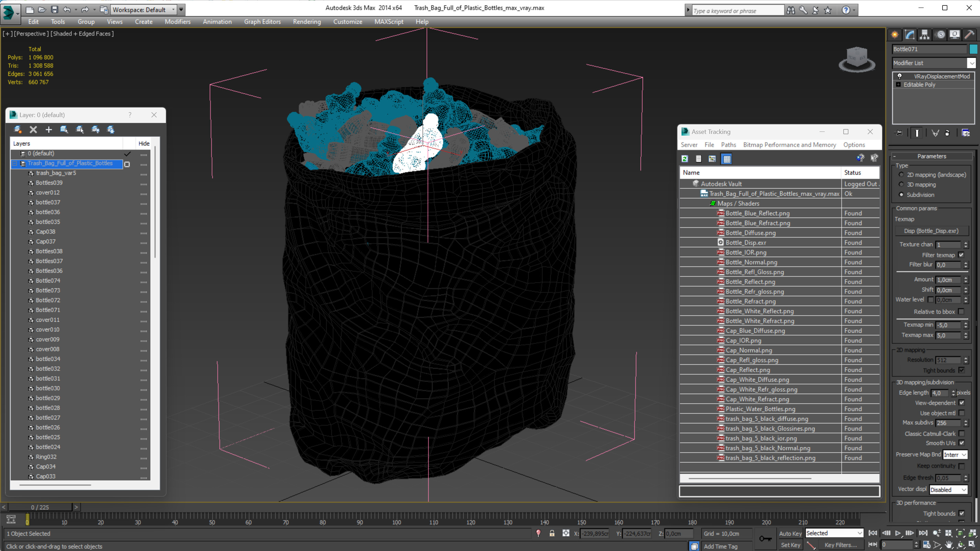980x551 pixels.
Task: Select Bottle_Disp.exr row in Asset Tracking
Action: 779,243
